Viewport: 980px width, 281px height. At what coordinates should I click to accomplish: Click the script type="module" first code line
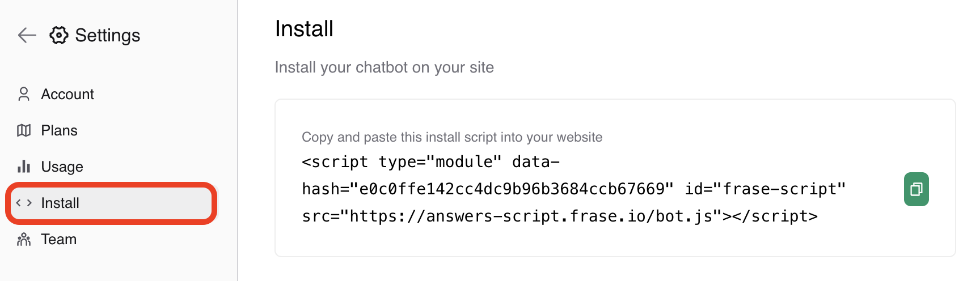click(x=430, y=162)
